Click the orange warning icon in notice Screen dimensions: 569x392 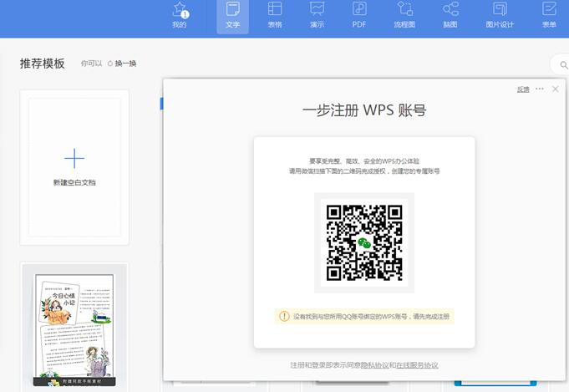(x=284, y=316)
